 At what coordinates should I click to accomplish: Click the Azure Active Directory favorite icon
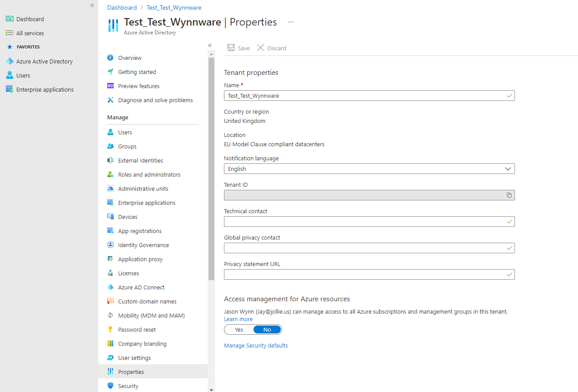click(9, 61)
